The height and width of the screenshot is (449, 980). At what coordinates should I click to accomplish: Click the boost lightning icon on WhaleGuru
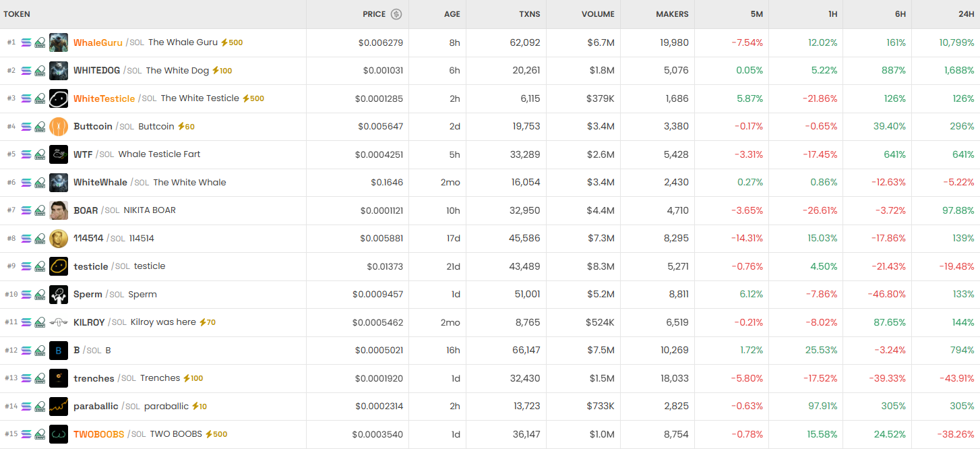tap(224, 42)
